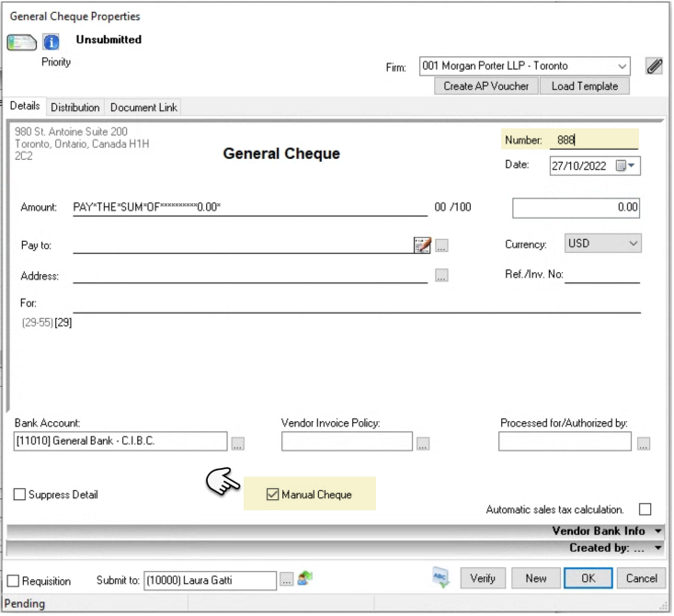Open the Firm dropdown list
This screenshot has height=616, width=674.
622,66
